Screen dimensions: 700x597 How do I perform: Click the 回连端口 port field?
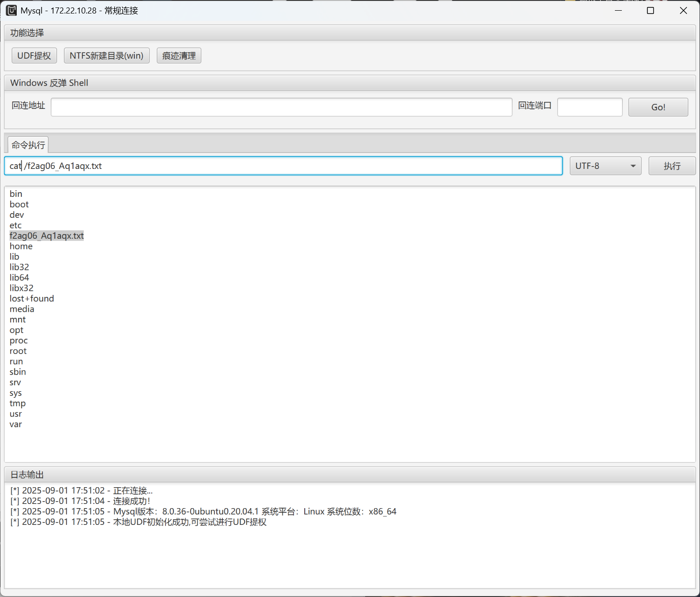pos(589,107)
